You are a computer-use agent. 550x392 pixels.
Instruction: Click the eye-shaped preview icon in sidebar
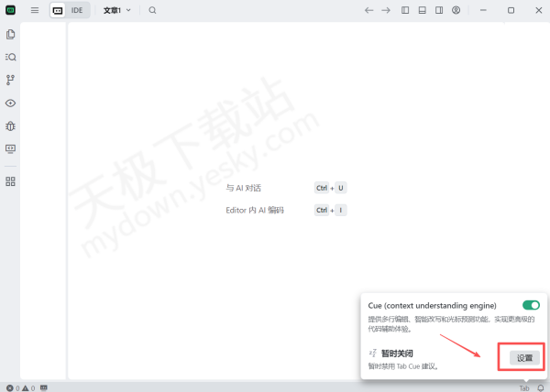(11, 103)
